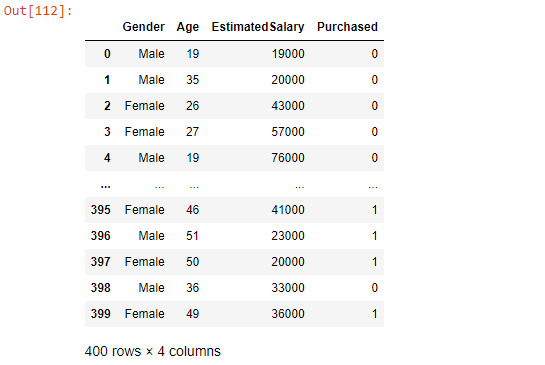Click row index 0
545x365 pixels.
(x=107, y=54)
